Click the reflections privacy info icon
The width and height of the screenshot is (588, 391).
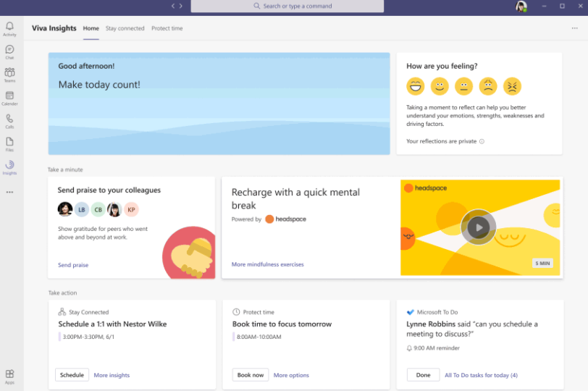(482, 141)
